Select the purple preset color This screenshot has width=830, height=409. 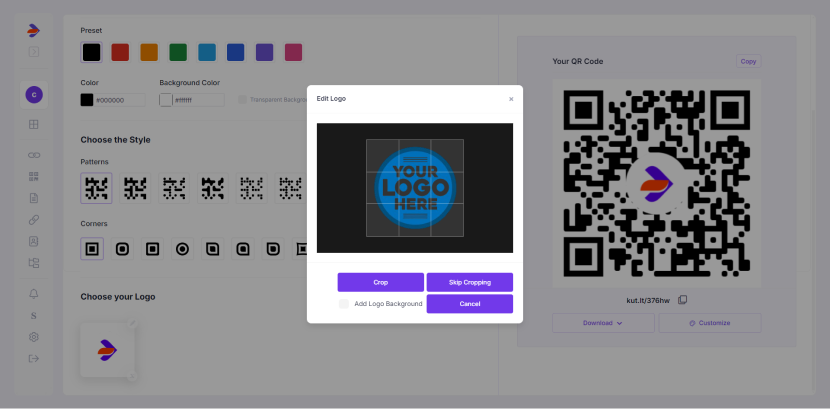click(265, 52)
